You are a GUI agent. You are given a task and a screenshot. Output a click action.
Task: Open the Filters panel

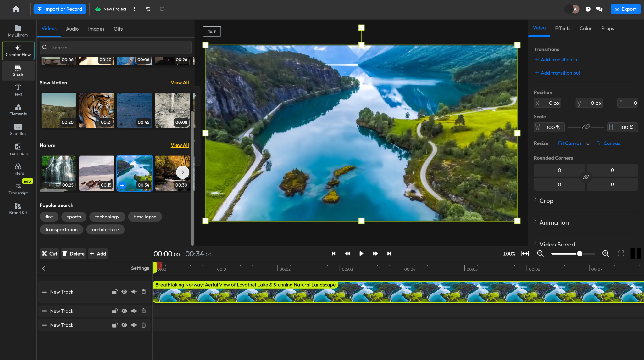click(18, 169)
